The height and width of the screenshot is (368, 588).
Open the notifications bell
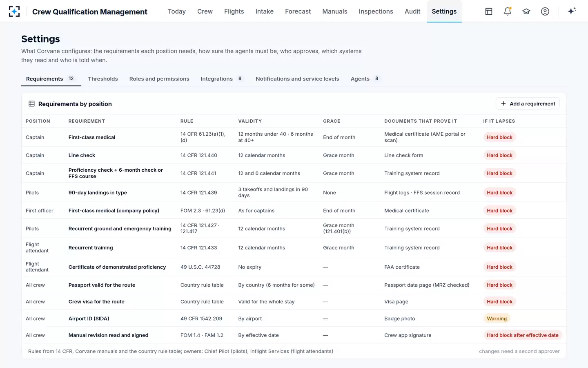click(x=508, y=11)
